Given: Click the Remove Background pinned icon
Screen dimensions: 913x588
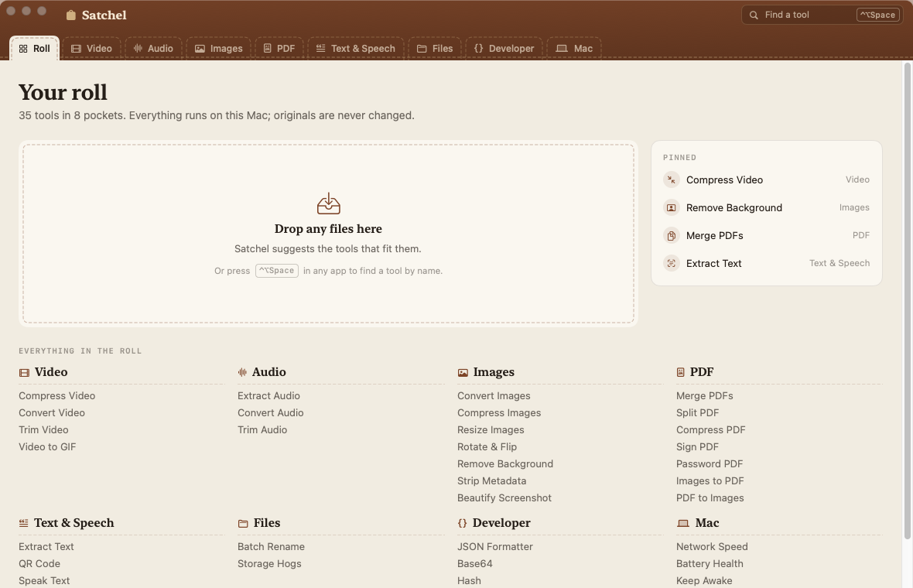Looking at the screenshot, I should 672,208.
